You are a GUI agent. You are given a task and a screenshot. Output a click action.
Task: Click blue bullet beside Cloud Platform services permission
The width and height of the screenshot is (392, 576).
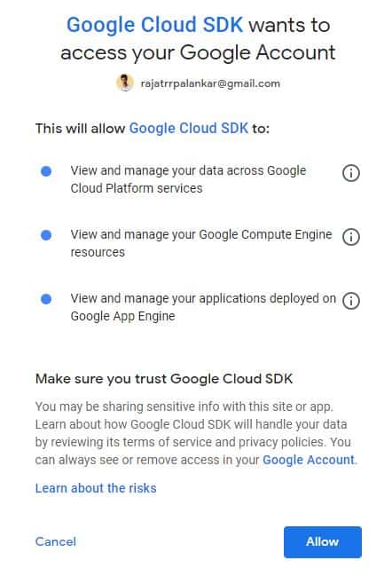[x=46, y=171]
